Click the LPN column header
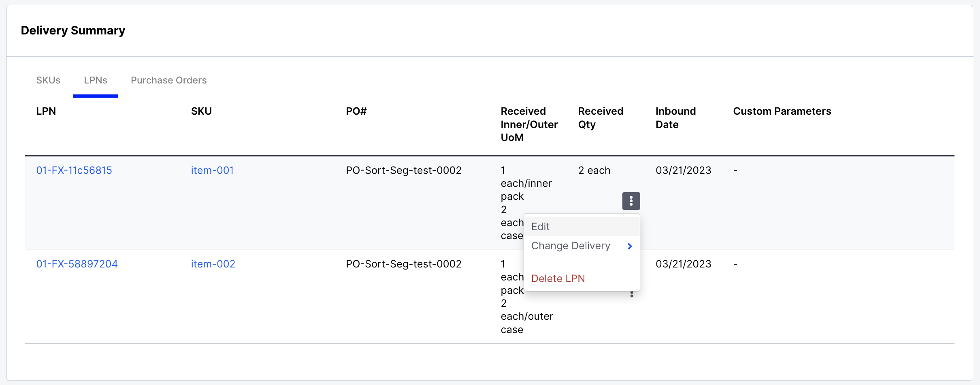This screenshot has width=980, height=385. pyautogui.click(x=46, y=111)
